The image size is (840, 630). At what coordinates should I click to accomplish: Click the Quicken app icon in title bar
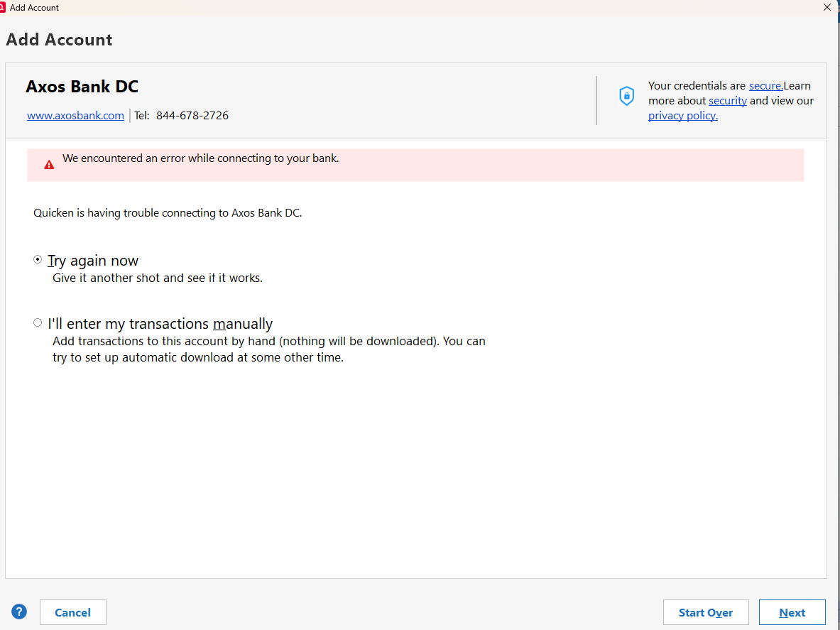[x=2, y=8]
